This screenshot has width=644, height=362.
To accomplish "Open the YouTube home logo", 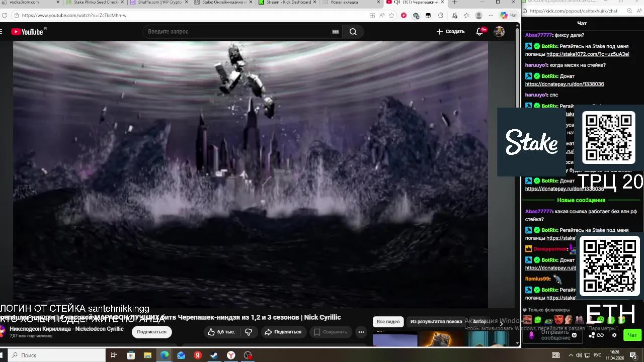I will [28, 32].
